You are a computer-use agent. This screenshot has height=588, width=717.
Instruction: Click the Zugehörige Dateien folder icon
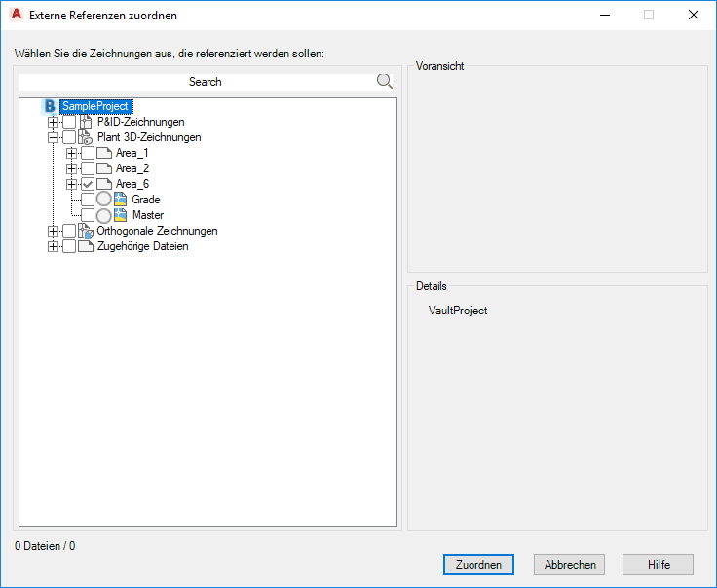tap(86, 246)
